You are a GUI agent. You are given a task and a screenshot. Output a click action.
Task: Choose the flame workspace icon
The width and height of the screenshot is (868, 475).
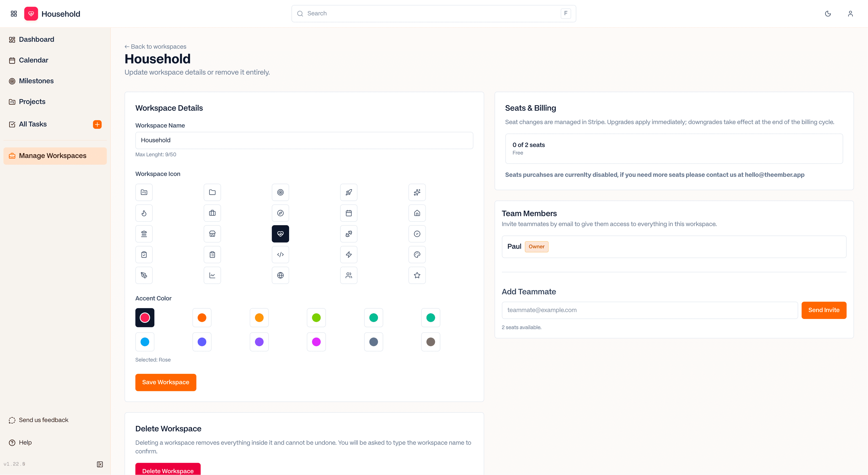144,213
